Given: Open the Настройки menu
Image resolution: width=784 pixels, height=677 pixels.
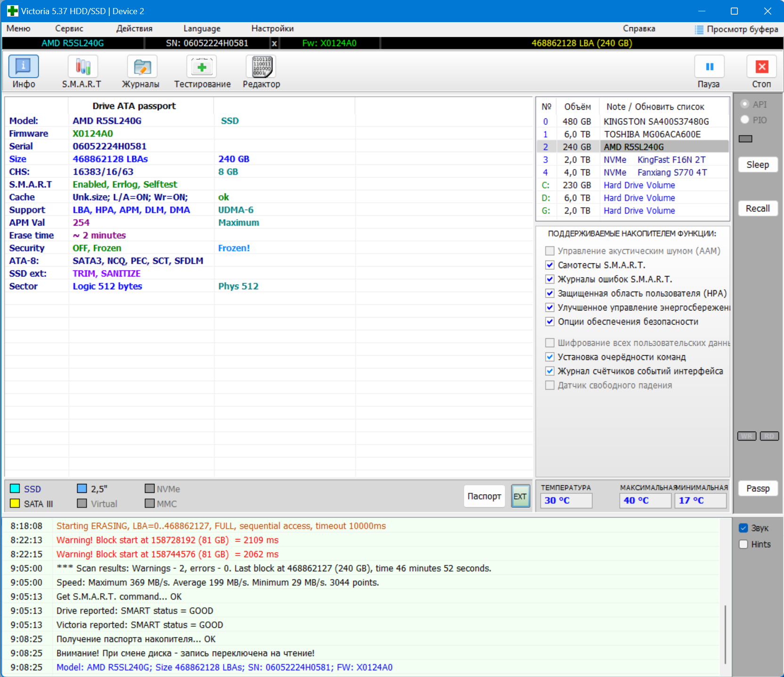Looking at the screenshot, I should point(273,28).
